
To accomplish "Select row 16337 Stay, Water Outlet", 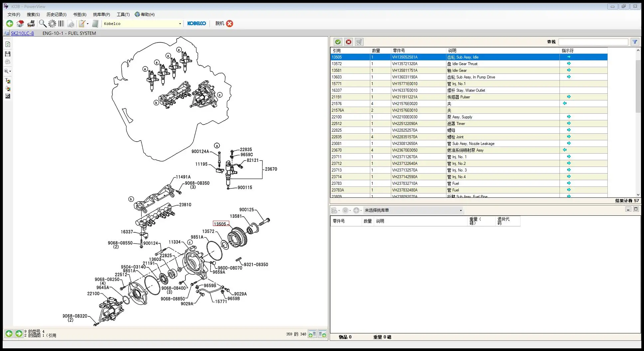I will (x=469, y=90).
